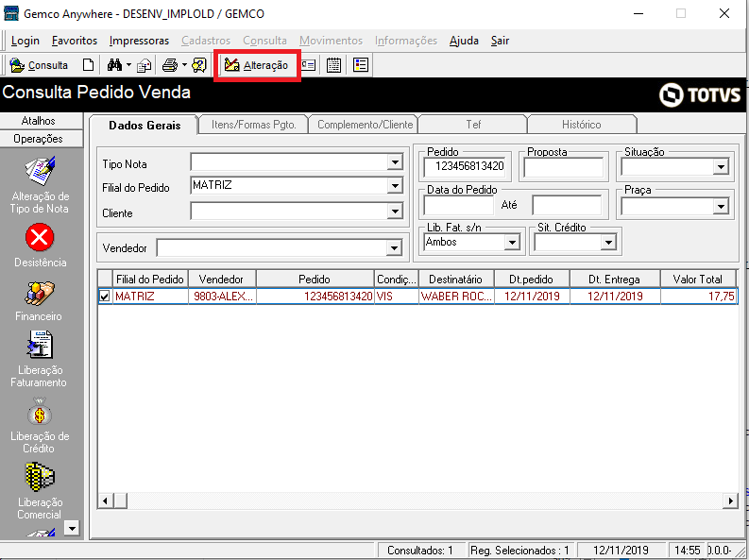749x560 pixels.
Task: Expand the Lib. Fat. s/n dropdown
Action: coord(512,243)
